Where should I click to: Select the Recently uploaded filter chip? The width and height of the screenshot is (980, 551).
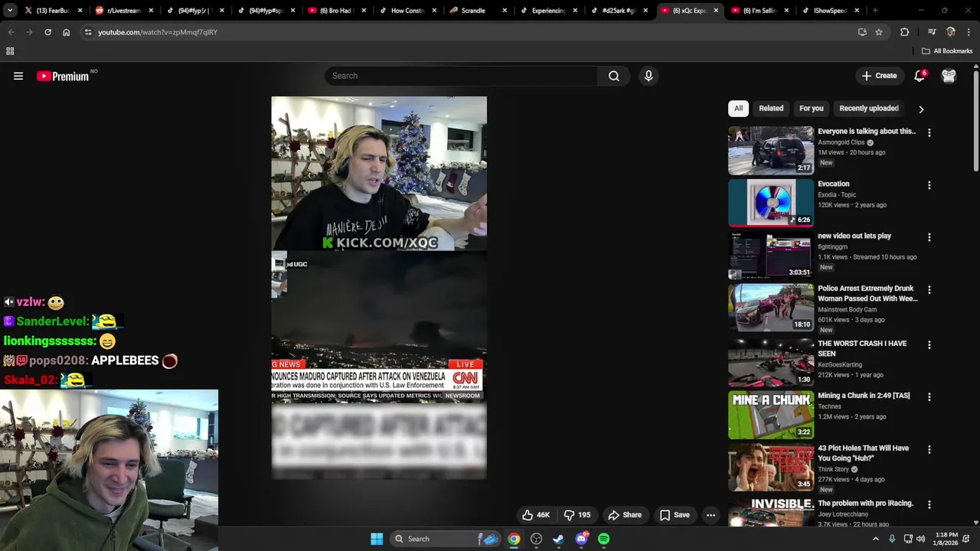[869, 109]
